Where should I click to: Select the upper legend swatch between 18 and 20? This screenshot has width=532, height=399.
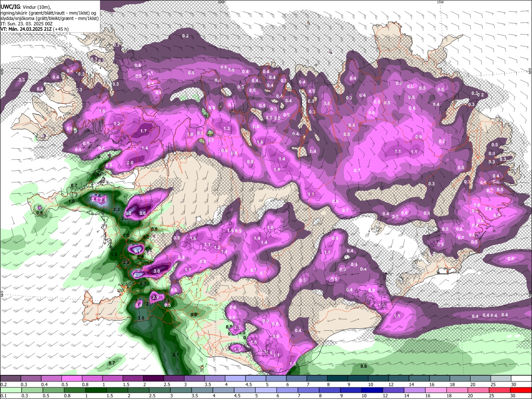coord(460,379)
